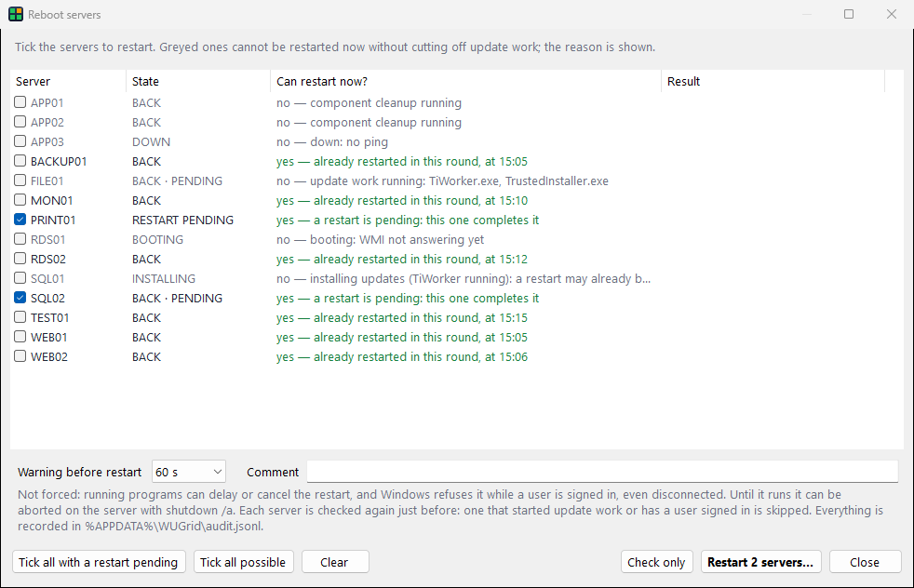Click SQL02's BACK · PENDING state
Image resolution: width=914 pixels, height=588 pixels.
pyautogui.click(x=177, y=298)
